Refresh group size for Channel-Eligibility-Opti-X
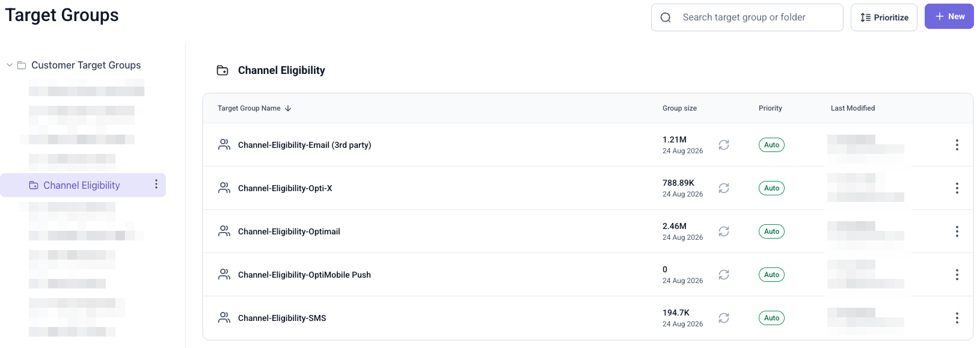 724,188
